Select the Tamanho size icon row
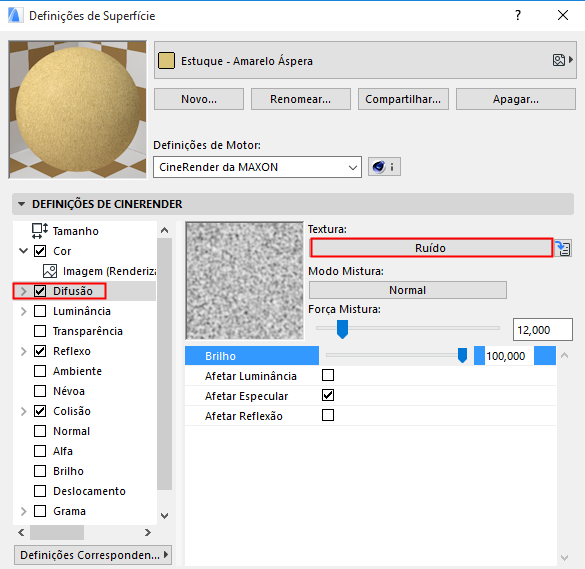Image resolution: width=585 pixels, height=569 pixels. [40, 231]
